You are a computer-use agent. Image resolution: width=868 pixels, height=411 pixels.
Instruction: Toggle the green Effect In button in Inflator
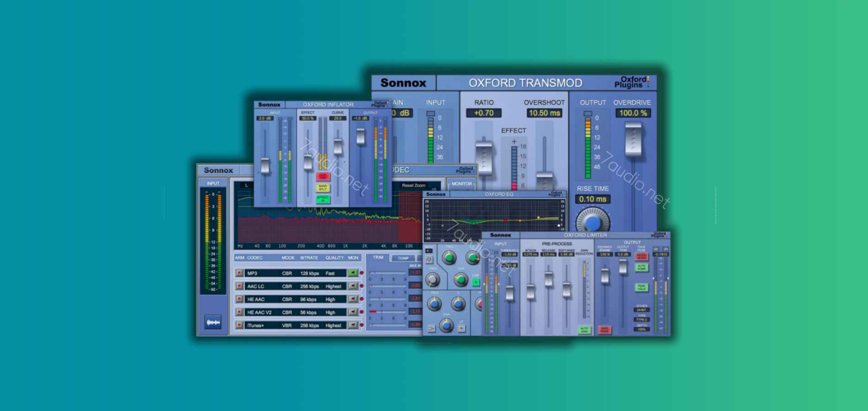[323, 199]
